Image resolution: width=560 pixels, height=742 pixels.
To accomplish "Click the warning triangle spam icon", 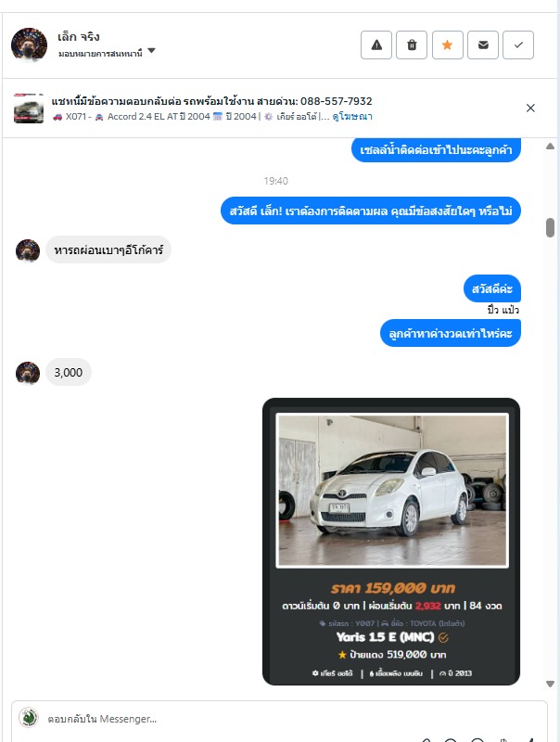I will [x=376, y=45].
